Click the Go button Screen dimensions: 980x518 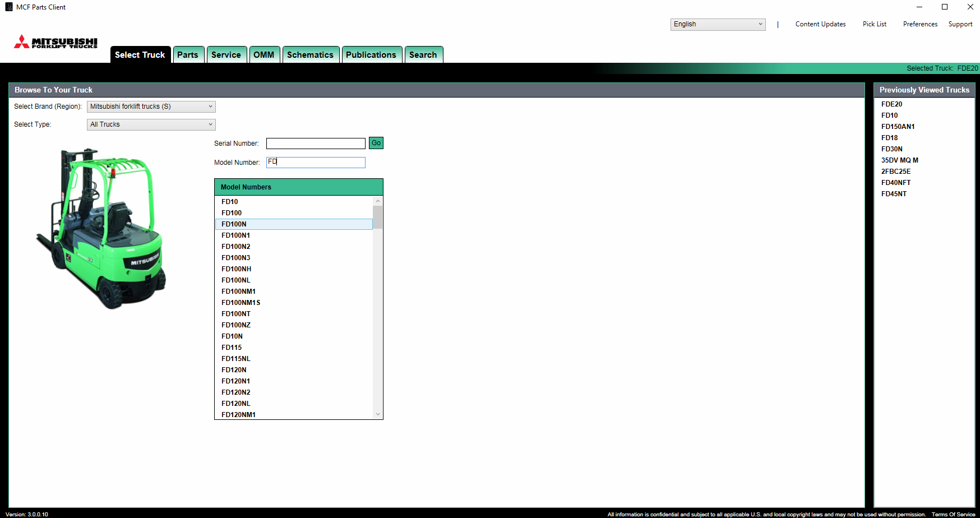pos(376,143)
